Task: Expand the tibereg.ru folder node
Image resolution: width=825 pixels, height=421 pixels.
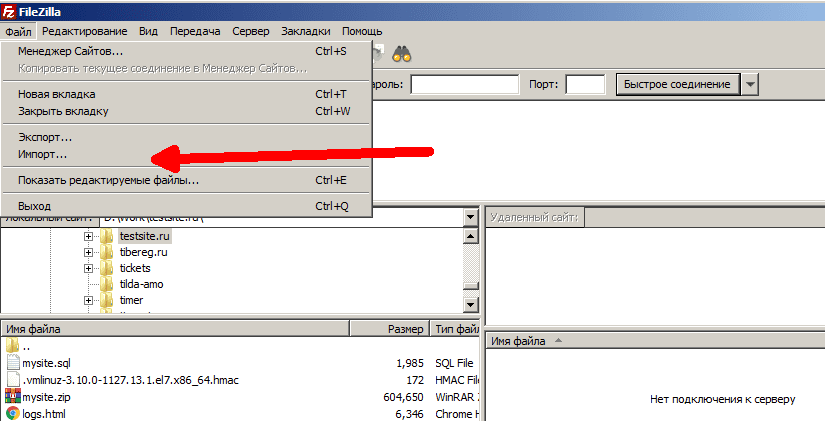Action: point(88,253)
